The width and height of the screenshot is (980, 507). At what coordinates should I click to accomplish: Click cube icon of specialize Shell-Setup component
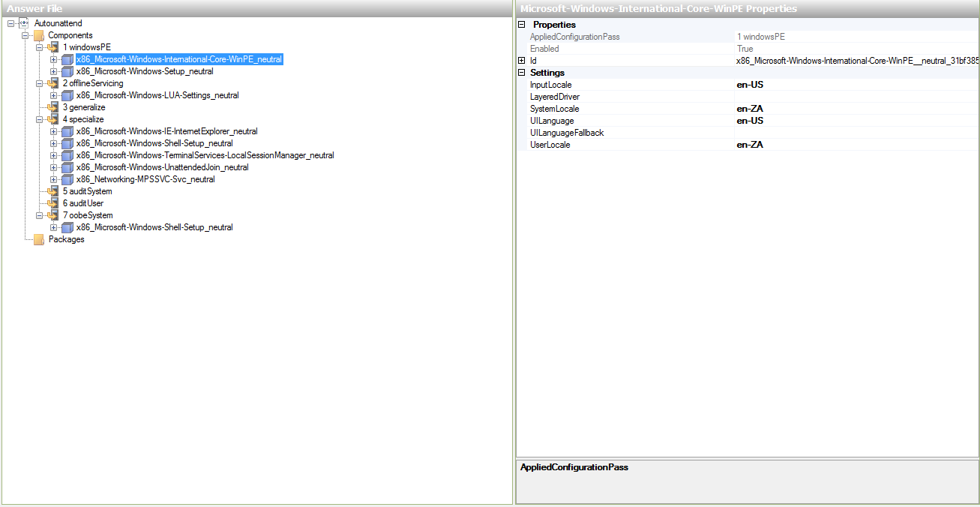coord(67,143)
